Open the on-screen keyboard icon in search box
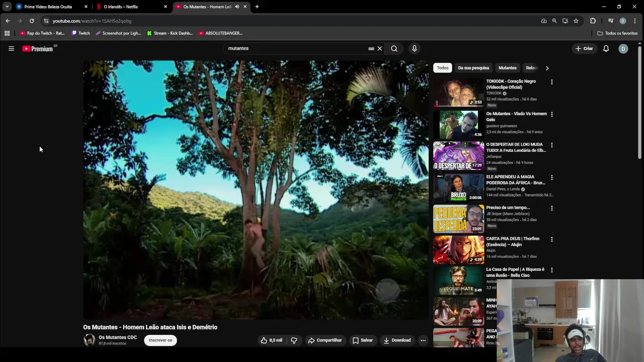The height and width of the screenshot is (362, 644). pos(371,49)
